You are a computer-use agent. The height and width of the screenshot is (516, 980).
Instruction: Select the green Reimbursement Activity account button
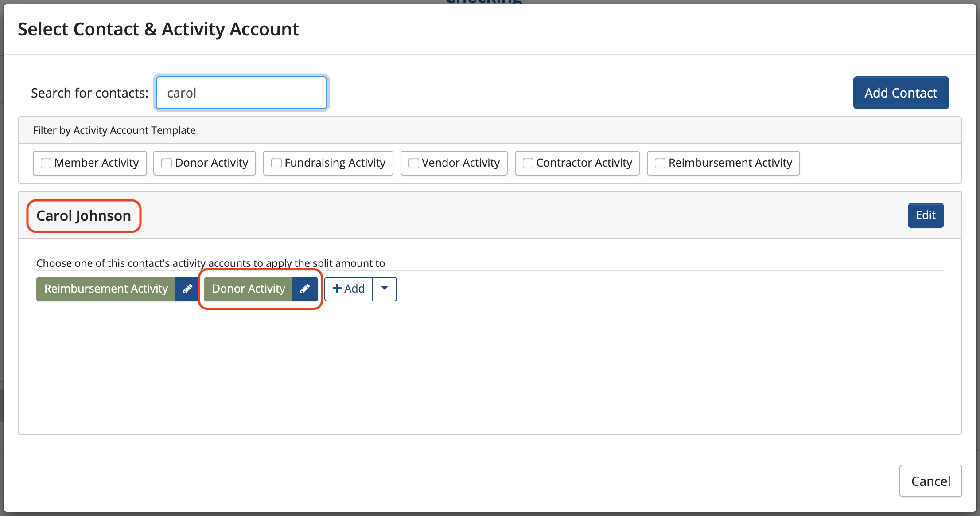pyautogui.click(x=106, y=289)
